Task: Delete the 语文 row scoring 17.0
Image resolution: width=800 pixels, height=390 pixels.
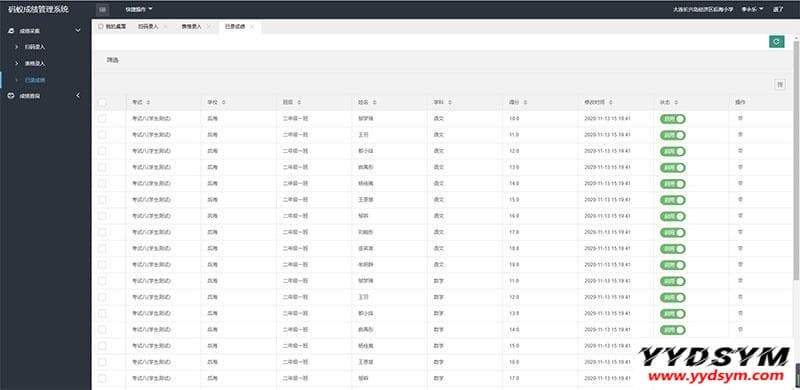Action: (x=740, y=232)
